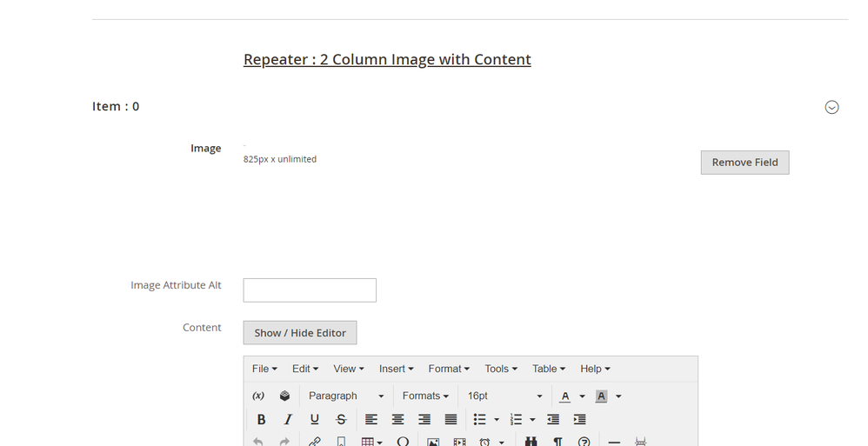Click the Image Attribute Alt input
Screen dimensions: 868x446
tap(310, 290)
